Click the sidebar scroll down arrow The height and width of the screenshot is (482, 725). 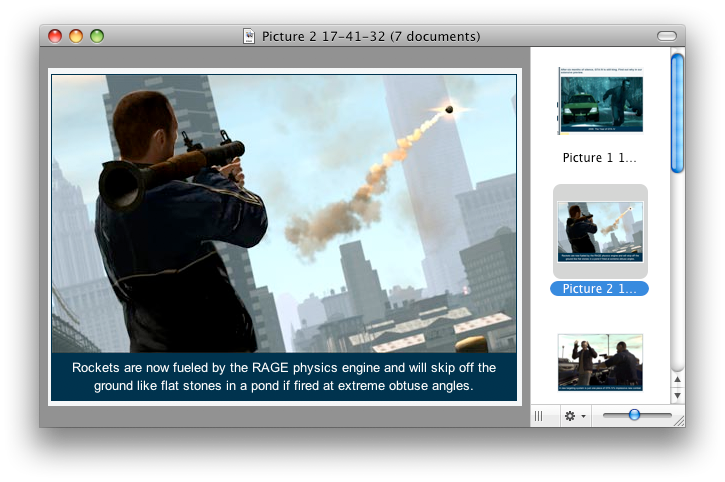pyautogui.click(x=677, y=395)
